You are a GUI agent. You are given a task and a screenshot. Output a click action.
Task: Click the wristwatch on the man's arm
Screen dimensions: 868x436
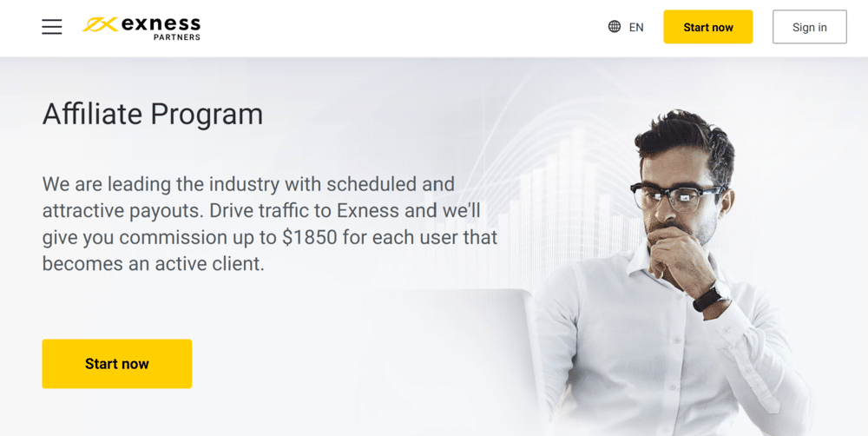click(712, 297)
